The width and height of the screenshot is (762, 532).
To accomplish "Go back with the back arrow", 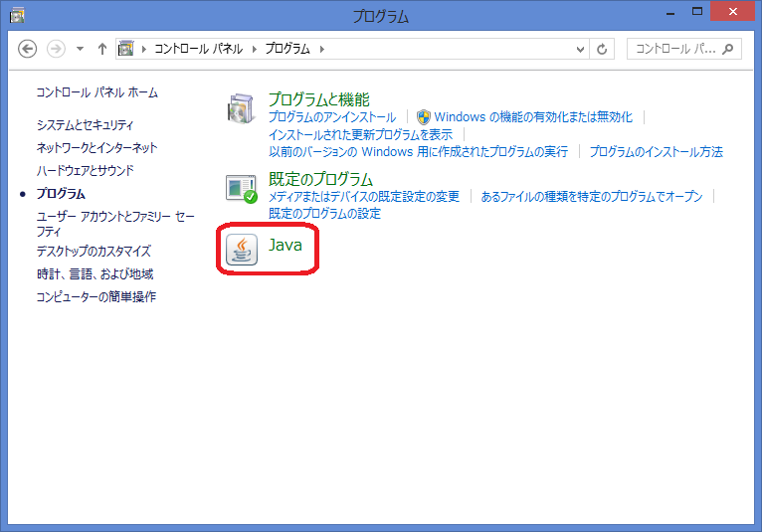I will click(x=27, y=49).
